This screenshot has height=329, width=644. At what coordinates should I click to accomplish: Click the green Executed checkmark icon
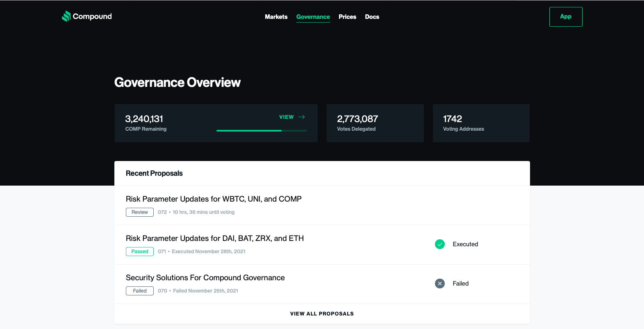tap(440, 244)
